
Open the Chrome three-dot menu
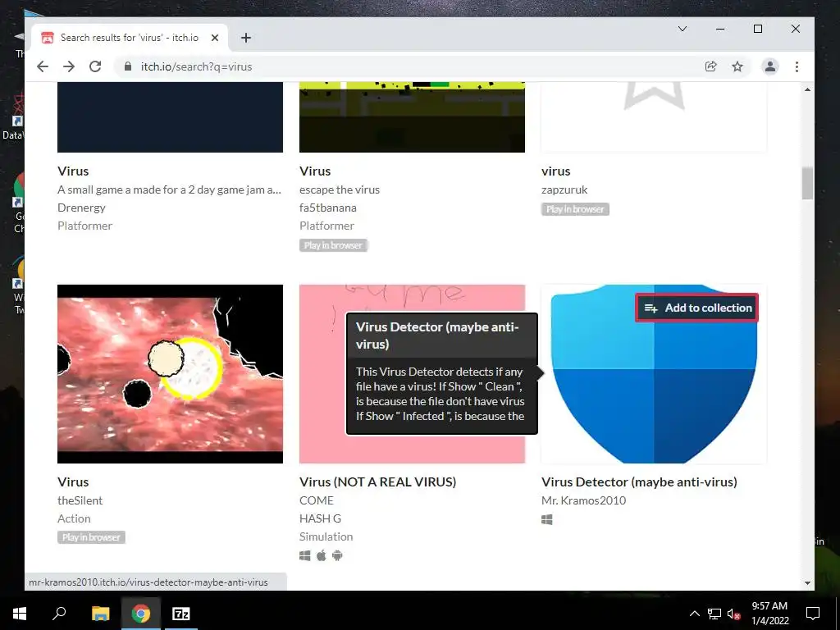click(797, 66)
